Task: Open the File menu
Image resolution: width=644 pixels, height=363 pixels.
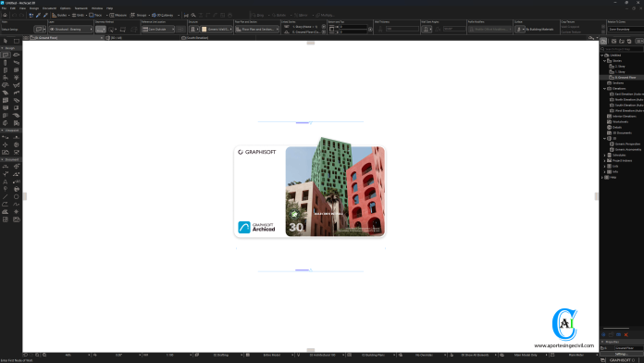Action: pyautogui.click(x=4, y=8)
